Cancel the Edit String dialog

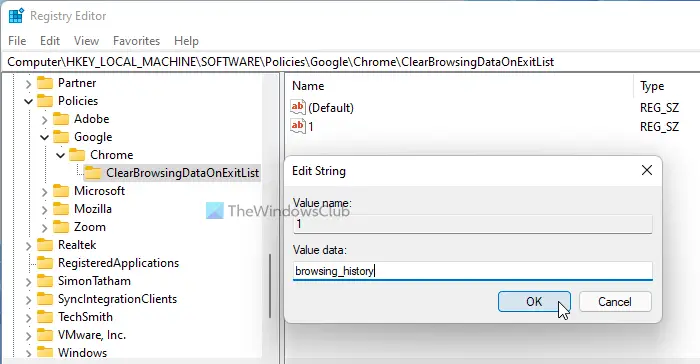pos(615,302)
